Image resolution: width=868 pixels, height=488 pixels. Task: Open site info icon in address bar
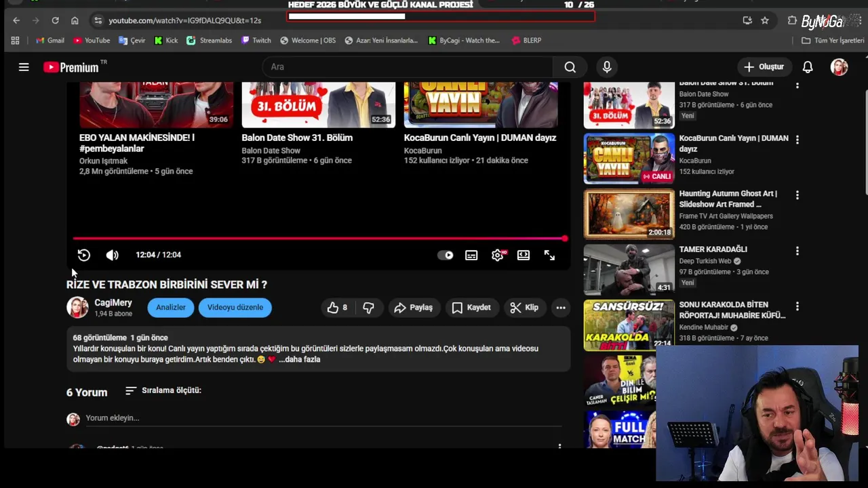98,20
